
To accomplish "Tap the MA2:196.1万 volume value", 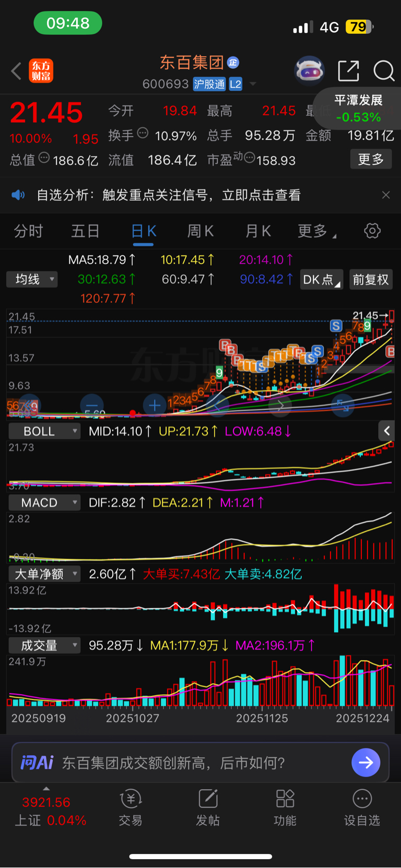I will (275, 646).
